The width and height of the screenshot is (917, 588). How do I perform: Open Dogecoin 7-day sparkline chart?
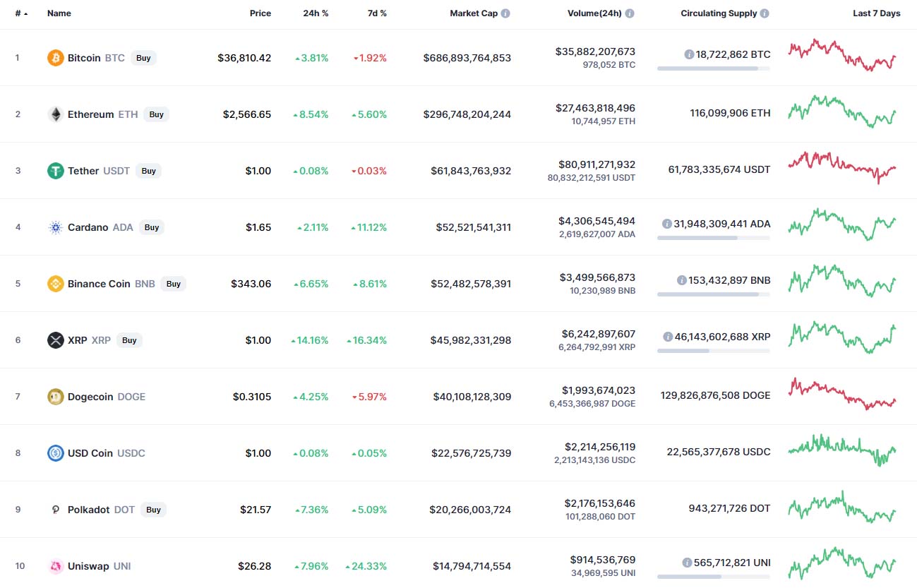click(842, 394)
